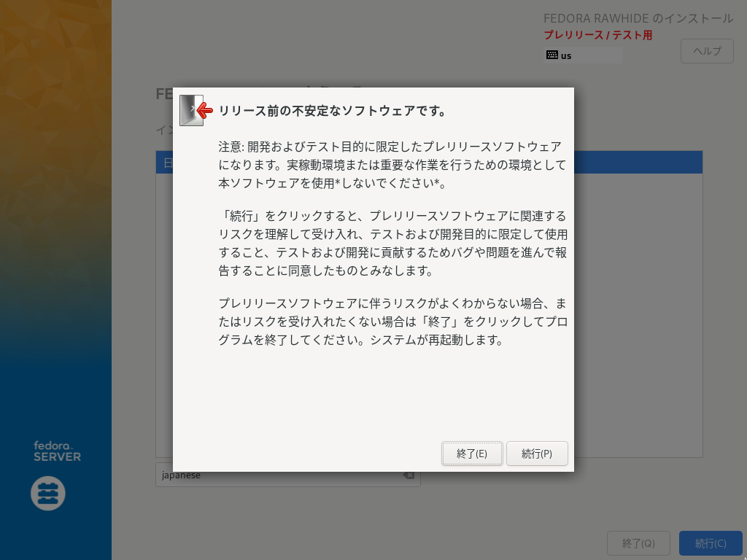
Task: Click the red プレリリース / テスト用 label
Action: [598, 35]
